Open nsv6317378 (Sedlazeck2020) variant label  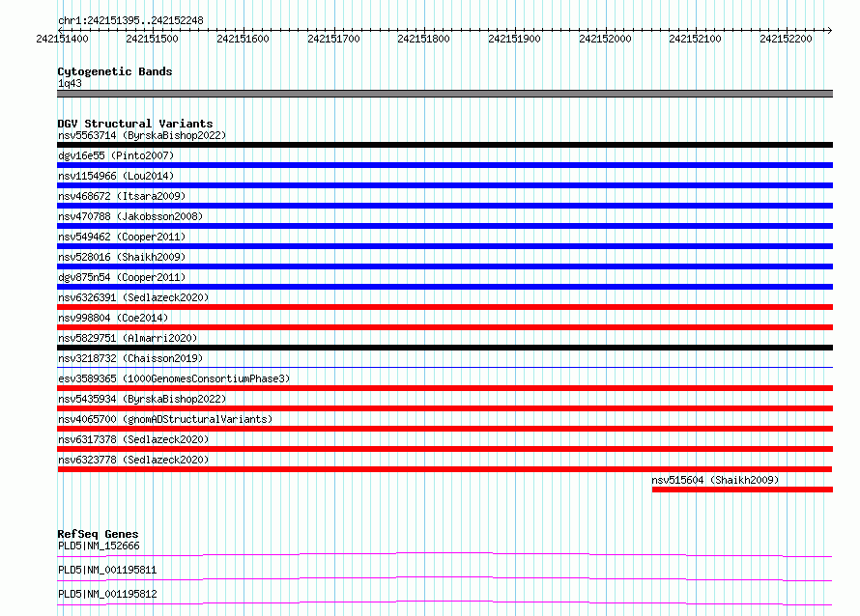click(133, 439)
